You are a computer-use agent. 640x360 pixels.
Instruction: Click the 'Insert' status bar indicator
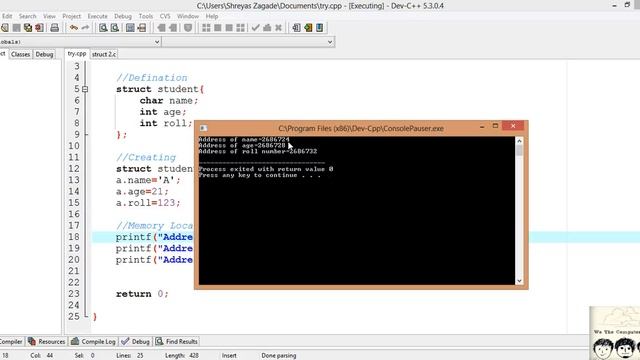click(x=229, y=356)
